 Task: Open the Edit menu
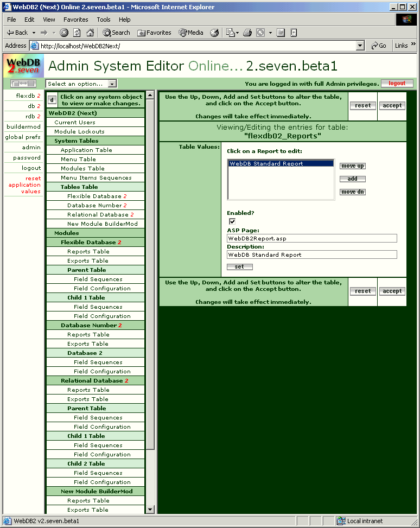[29, 20]
